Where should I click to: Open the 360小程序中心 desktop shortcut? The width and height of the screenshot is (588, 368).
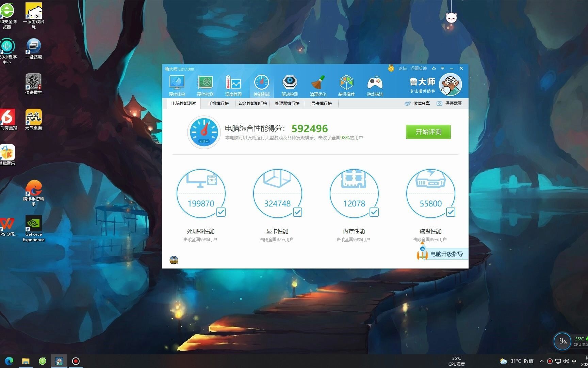point(7,51)
